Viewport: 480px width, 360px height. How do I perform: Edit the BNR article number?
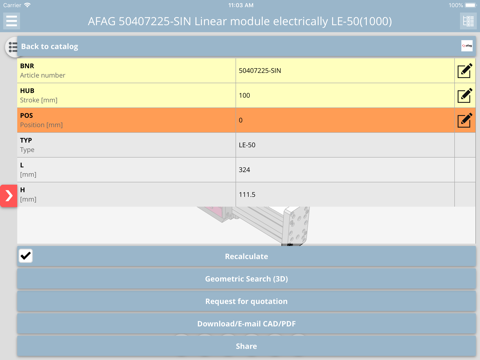(x=465, y=71)
